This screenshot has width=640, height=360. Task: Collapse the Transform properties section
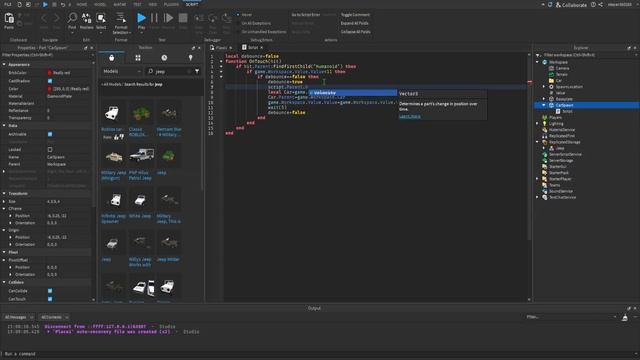(x=4, y=193)
